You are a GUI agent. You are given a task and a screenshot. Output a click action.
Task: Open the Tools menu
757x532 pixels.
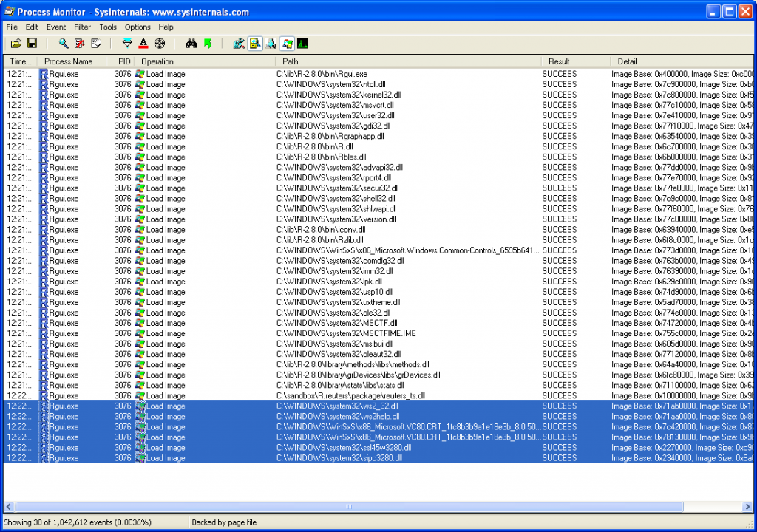(108, 27)
